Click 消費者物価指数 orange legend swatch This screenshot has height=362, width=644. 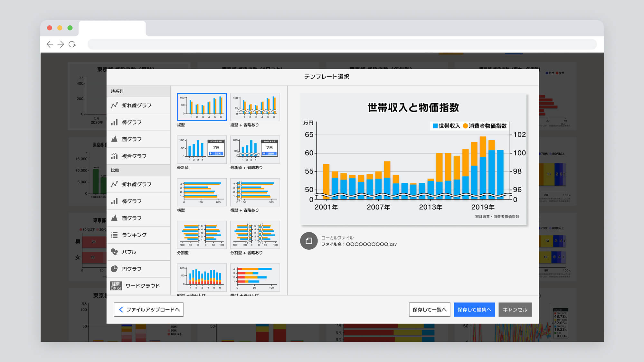465,126
